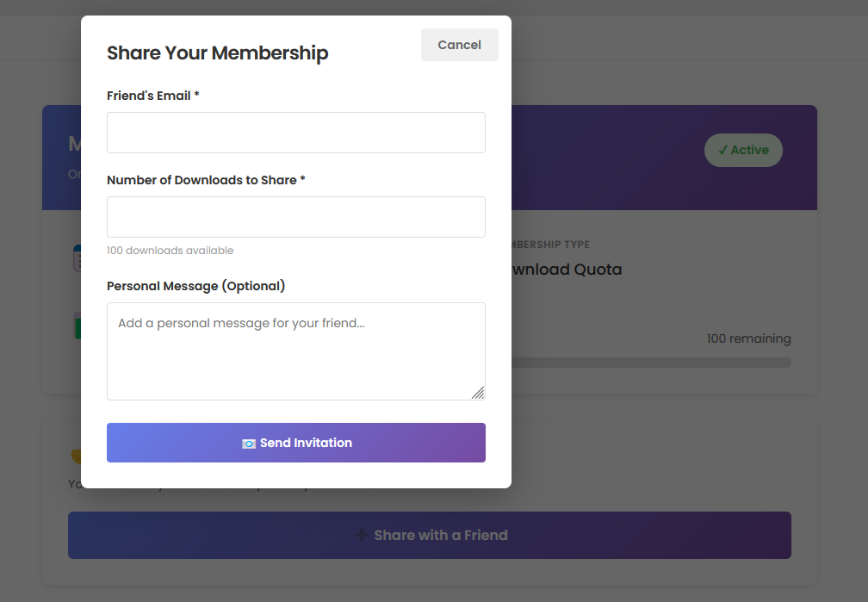Click the Number of Downloads to Share label
The image size is (868, 602).
pyautogui.click(x=206, y=180)
